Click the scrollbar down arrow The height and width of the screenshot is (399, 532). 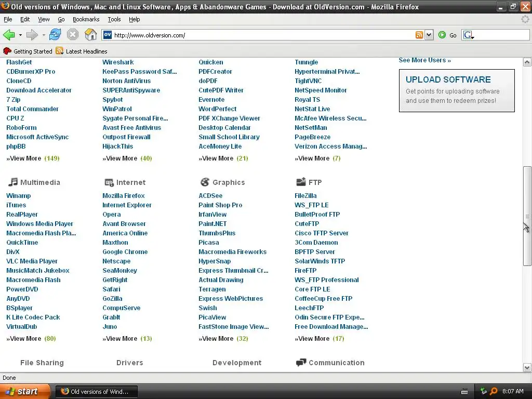(x=527, y=367)
